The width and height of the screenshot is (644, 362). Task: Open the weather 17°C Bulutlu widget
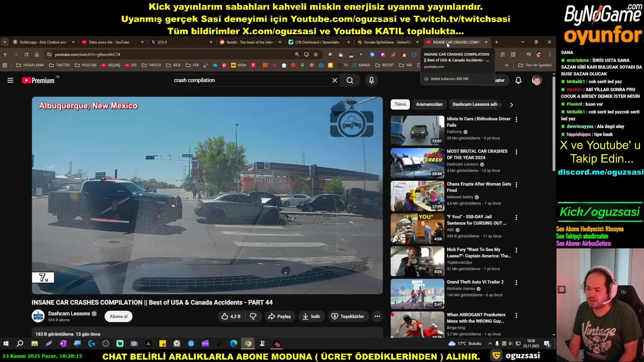[465, 344]
